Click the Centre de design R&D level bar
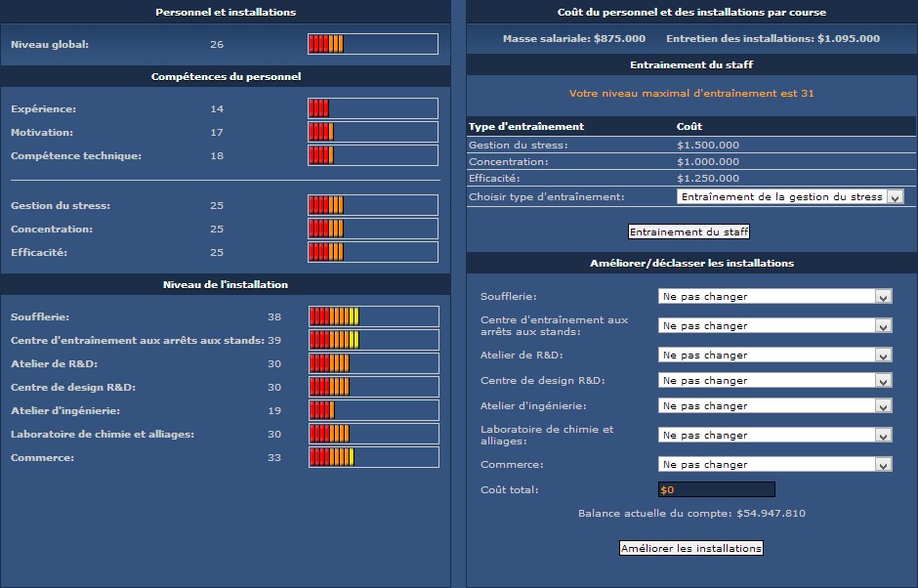The image size is (918, 588). (x=373, y=387)
